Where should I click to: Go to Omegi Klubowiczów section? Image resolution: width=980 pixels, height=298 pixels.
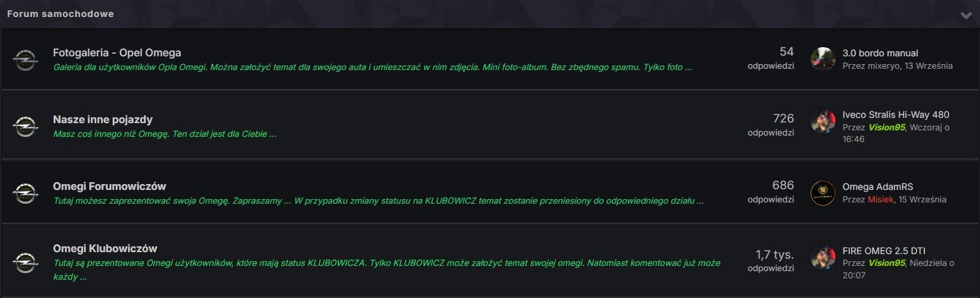[x=105, y=248]
